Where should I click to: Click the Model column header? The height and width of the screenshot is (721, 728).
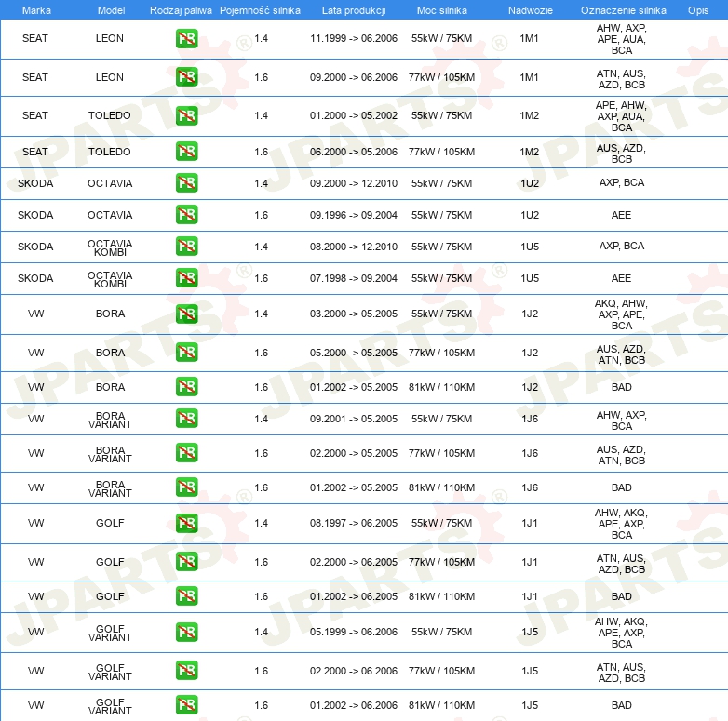111,10
